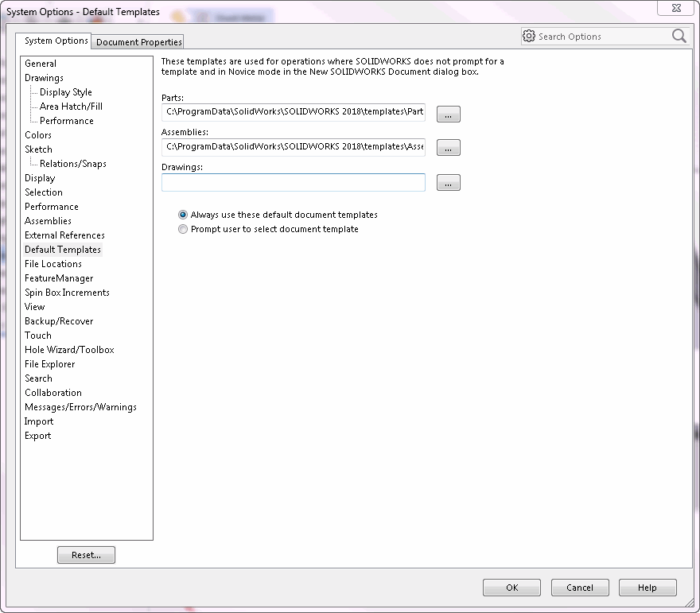Select General in the options tree

41,64
